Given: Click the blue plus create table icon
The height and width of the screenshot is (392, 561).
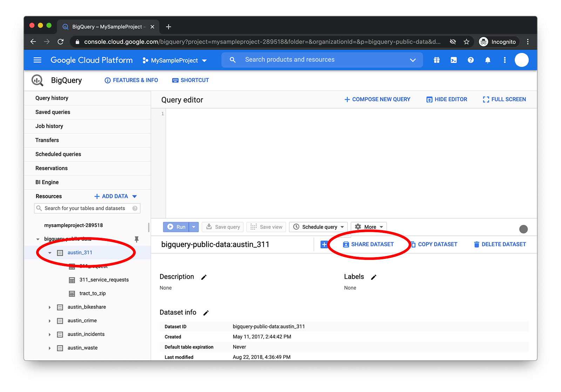Looking at the screenshot, I should 324,245.
